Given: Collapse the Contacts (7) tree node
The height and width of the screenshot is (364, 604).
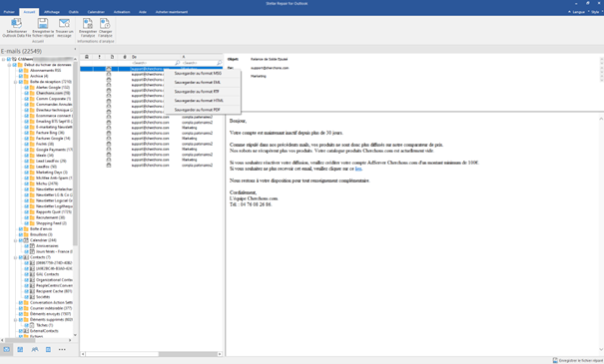Looking at the screenshot, I should click(x=15, y=257).
